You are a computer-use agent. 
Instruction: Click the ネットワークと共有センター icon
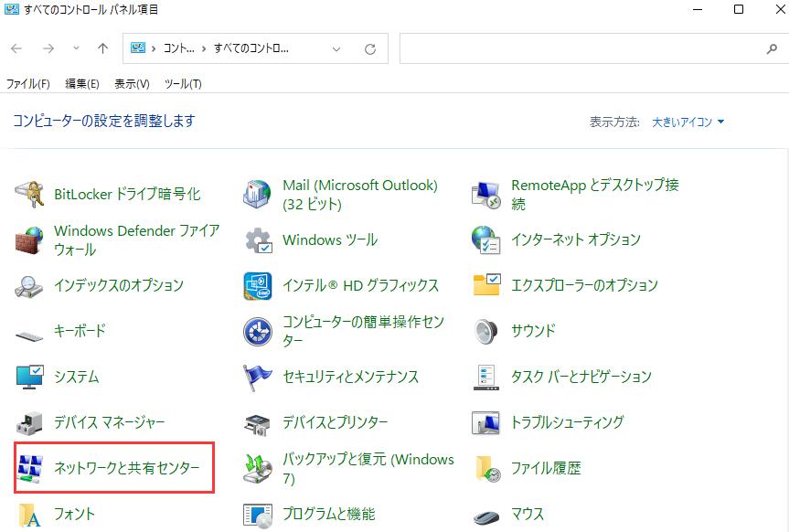[x=30, y=468]
